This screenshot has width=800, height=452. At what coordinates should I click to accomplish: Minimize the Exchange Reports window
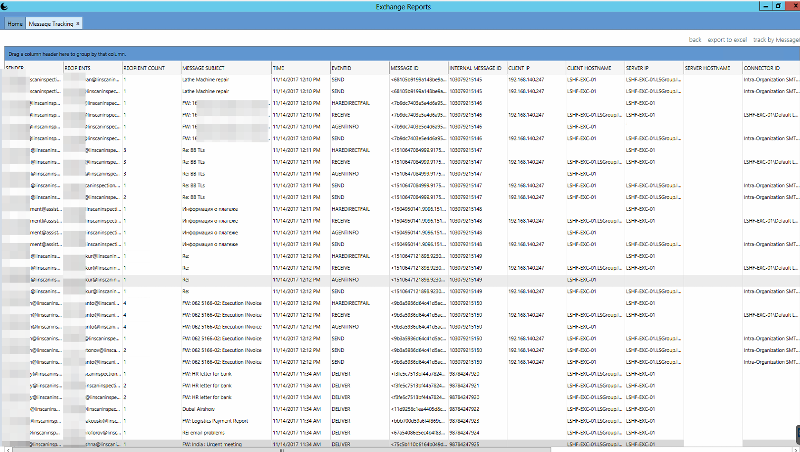click(x=763, y=6)
